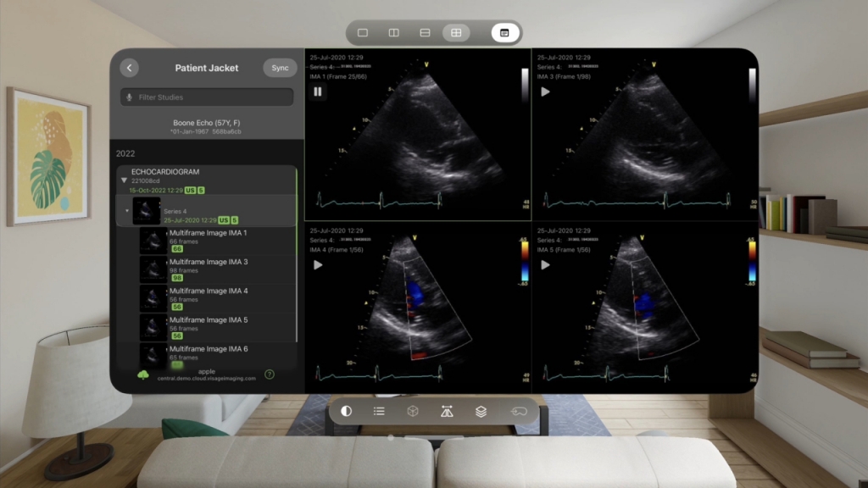Click the headset immersive mode icon
This screenshot has width=868, height=488.
point(519,411)
